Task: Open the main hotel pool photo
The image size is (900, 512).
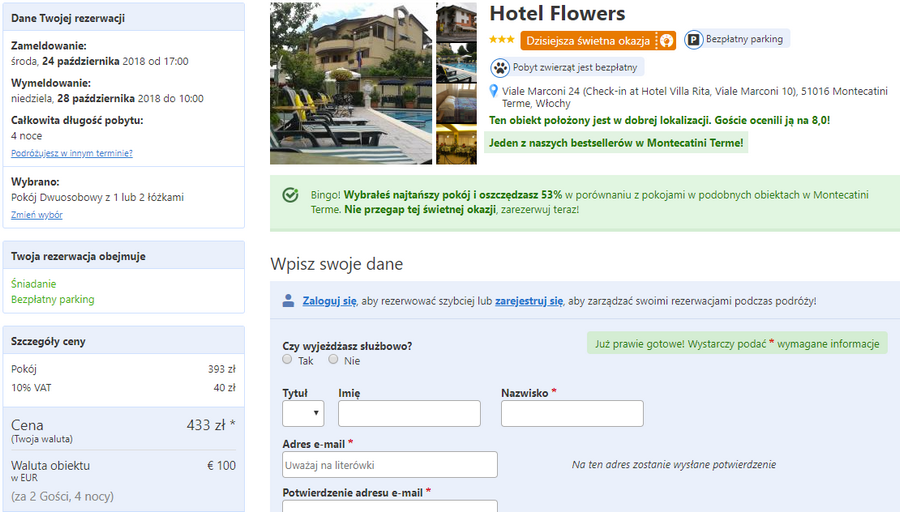Action: (351, 83)
